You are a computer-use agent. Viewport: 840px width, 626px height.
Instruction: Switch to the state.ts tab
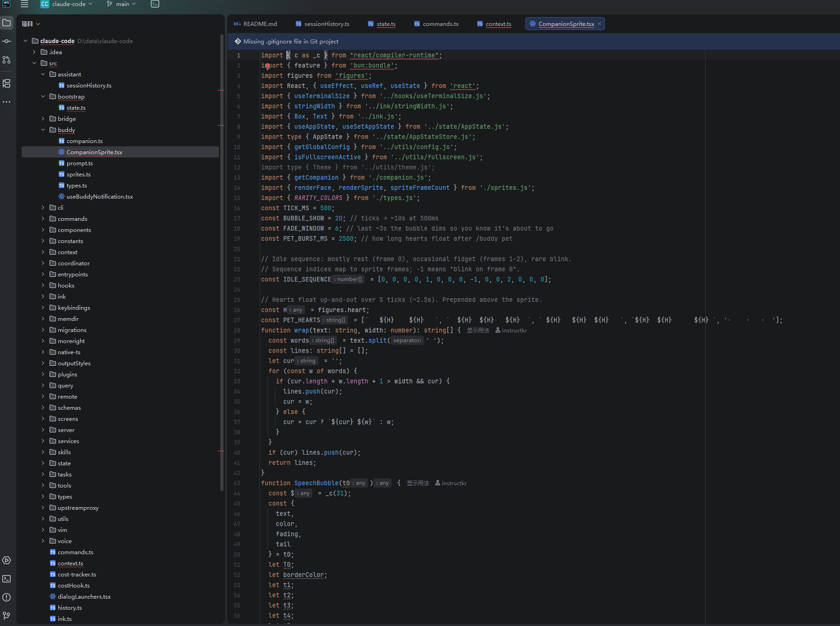click(x=382, y=24)
